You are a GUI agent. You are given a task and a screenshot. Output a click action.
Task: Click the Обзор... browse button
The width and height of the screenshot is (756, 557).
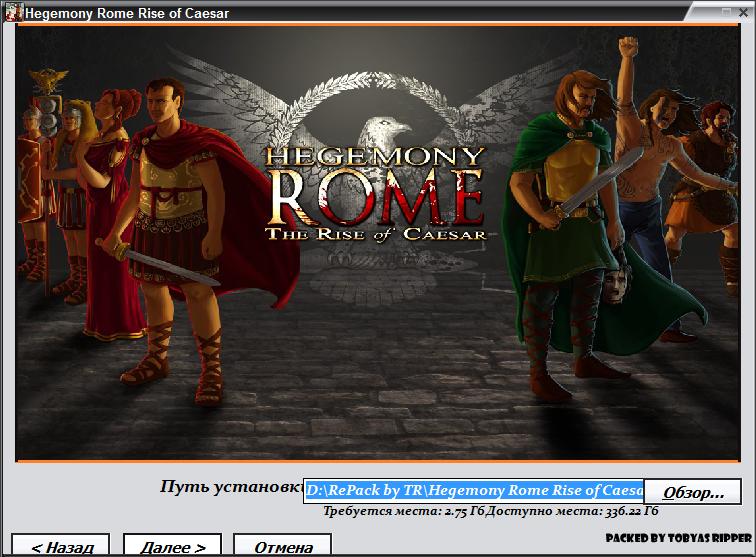click(693, 492)
